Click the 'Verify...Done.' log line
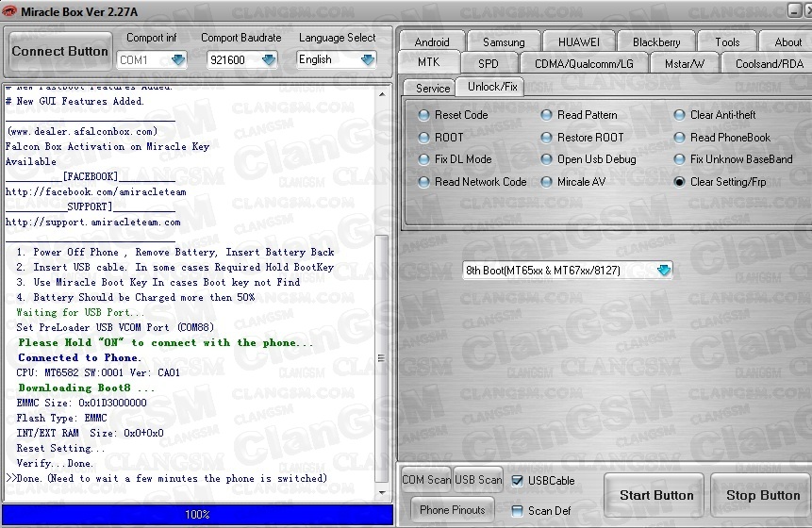 pos(55,463)
